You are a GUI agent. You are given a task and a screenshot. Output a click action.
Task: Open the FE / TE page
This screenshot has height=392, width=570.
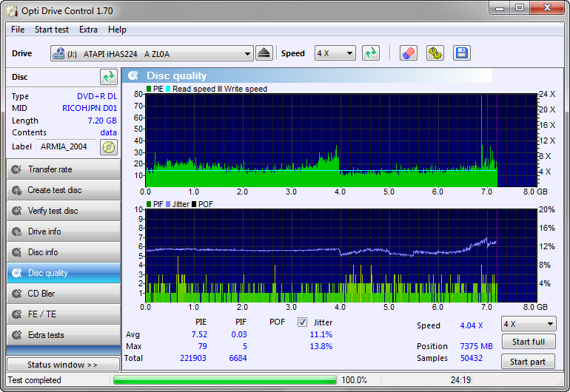tap(64, 314)
